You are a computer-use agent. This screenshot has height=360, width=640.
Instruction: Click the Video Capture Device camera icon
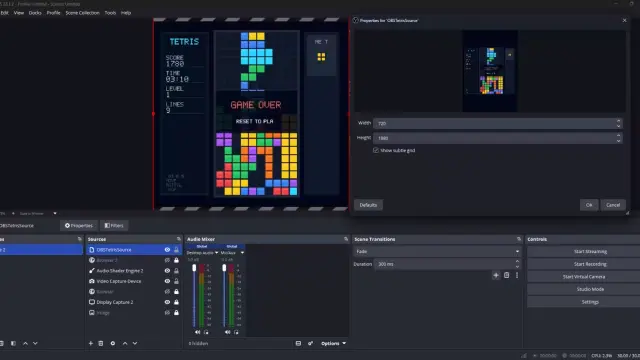click(x=92, y=281)
